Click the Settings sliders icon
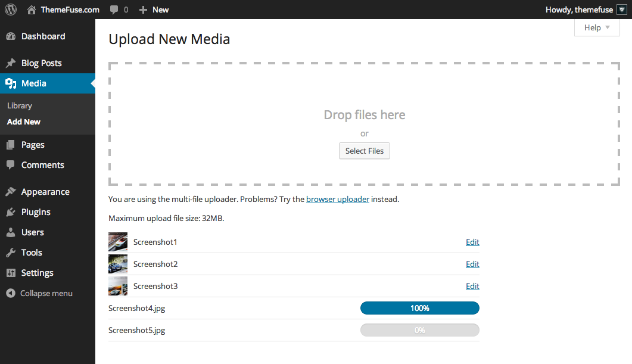Image resolution: width=632 pixels, height=364 pixels. (11, 273)
